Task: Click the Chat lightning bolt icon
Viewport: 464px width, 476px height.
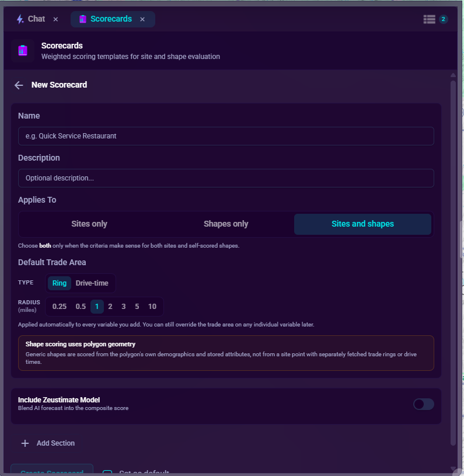Action: coord(20,19)
